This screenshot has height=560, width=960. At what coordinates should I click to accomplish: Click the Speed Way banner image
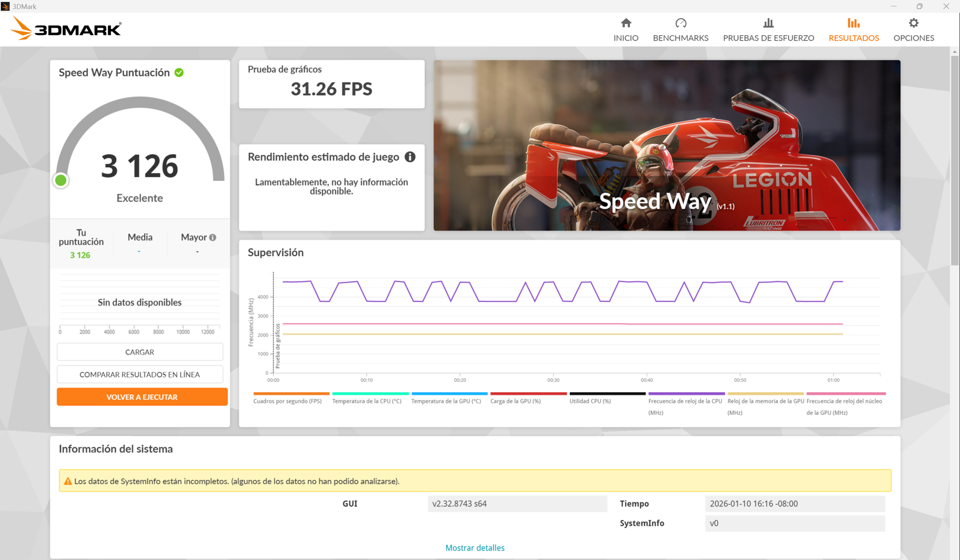point(667,145)
